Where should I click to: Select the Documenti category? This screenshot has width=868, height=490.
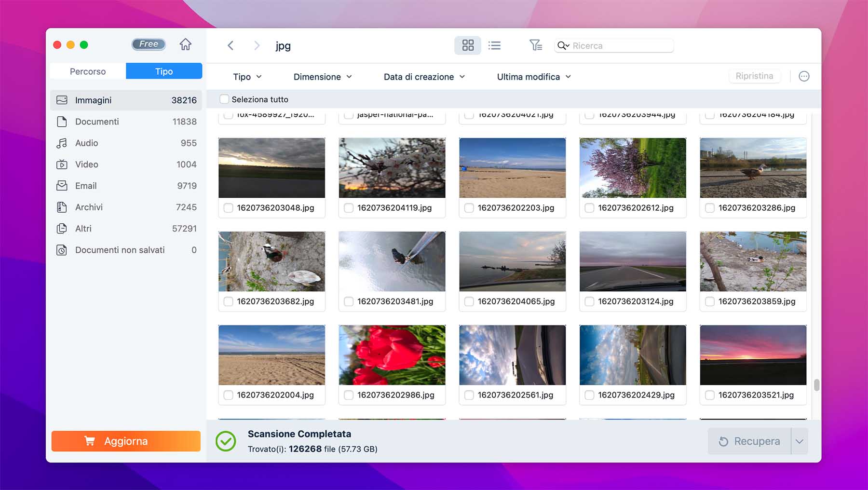pyautogui.click(x=126, y=122)
